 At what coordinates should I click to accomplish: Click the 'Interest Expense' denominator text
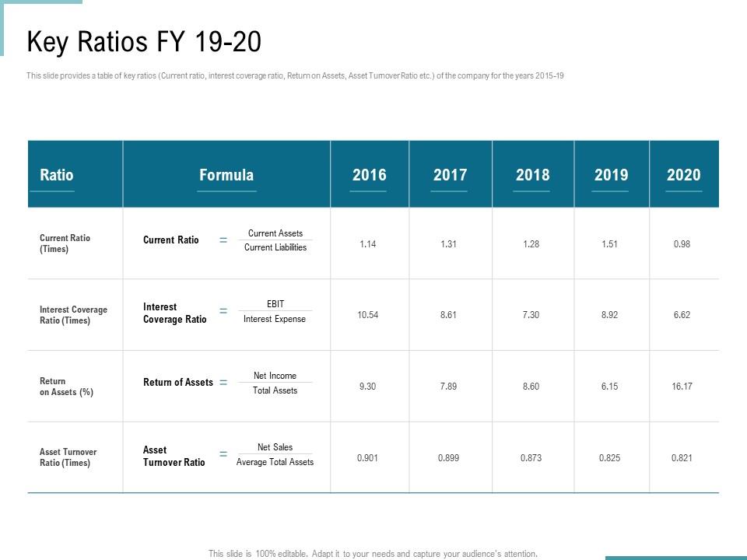point(275,319)
